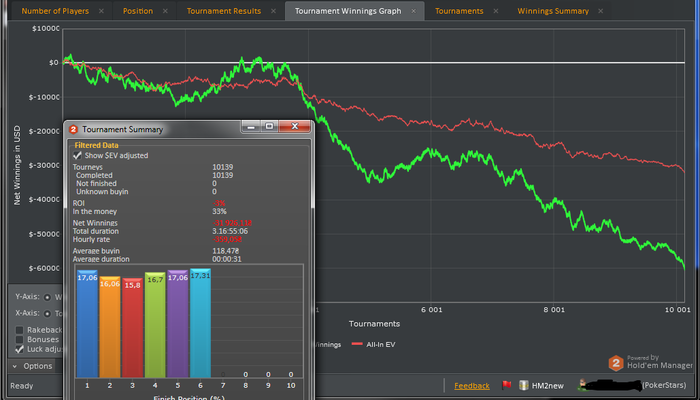Click the All-In EV legend entry
The width and height of the screenshot is (700, 400).
coord(381,344)
